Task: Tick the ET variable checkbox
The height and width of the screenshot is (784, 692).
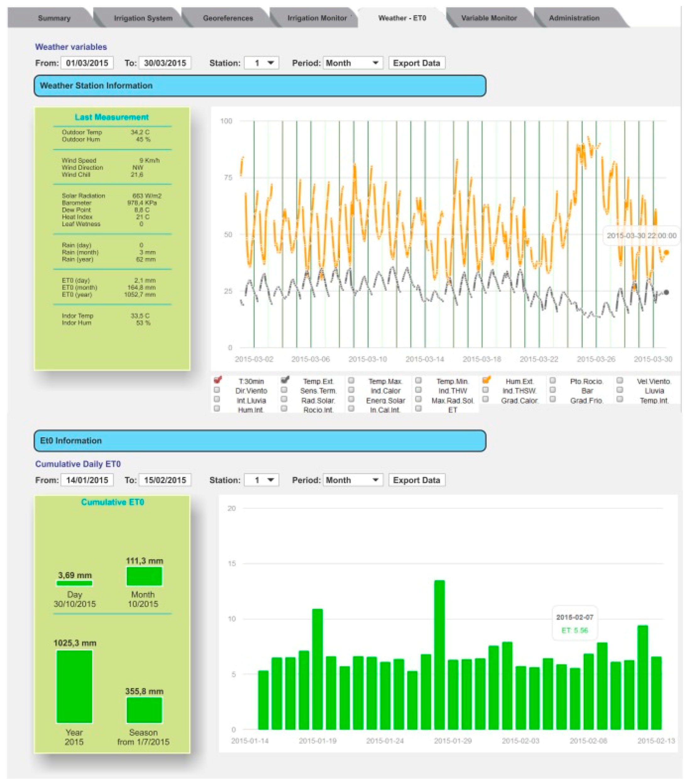Action: pos(419,409)
